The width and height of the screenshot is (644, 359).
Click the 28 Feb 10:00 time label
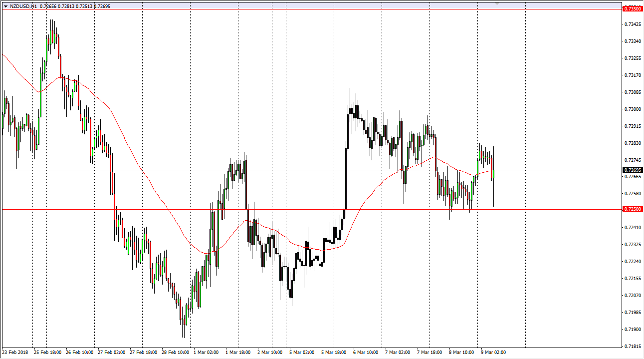point(176,353)
